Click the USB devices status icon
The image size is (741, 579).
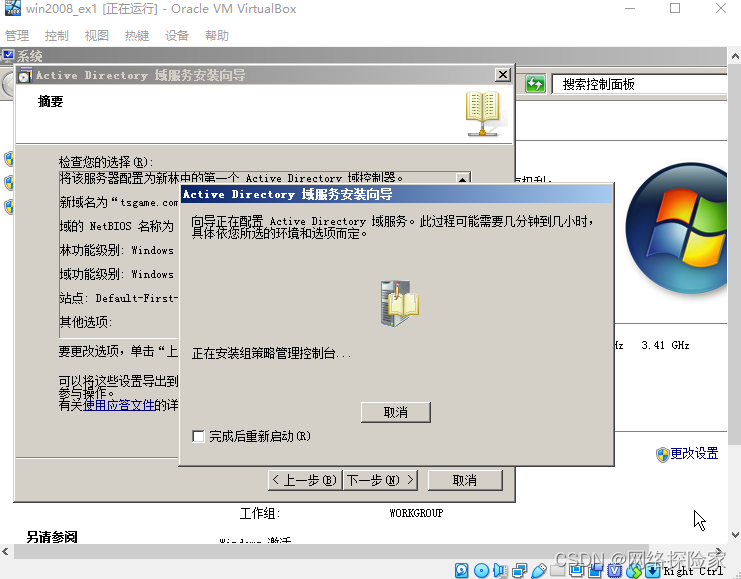[539, 570]
